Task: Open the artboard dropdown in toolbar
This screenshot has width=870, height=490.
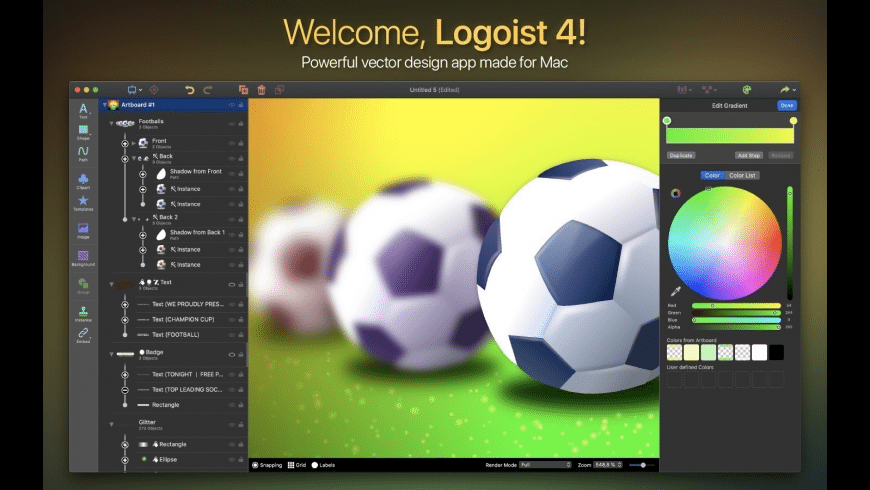Action: (x=135, y=89)
